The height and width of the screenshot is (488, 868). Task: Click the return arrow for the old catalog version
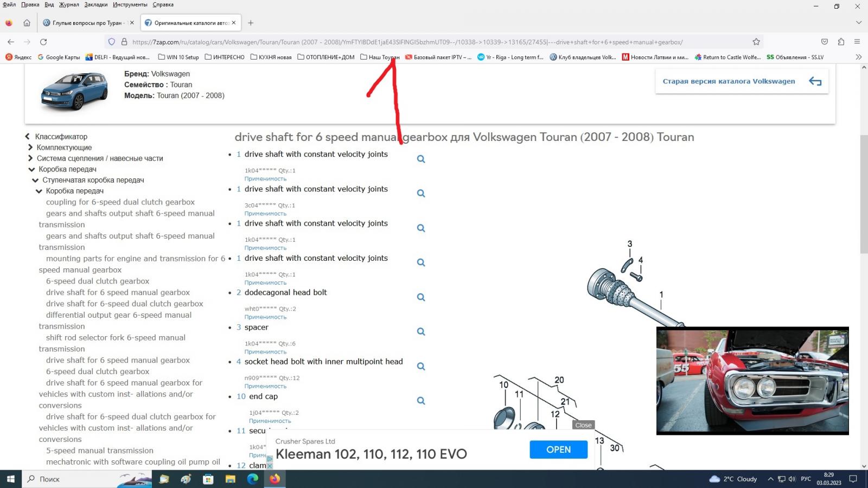[x=815, y=81]
